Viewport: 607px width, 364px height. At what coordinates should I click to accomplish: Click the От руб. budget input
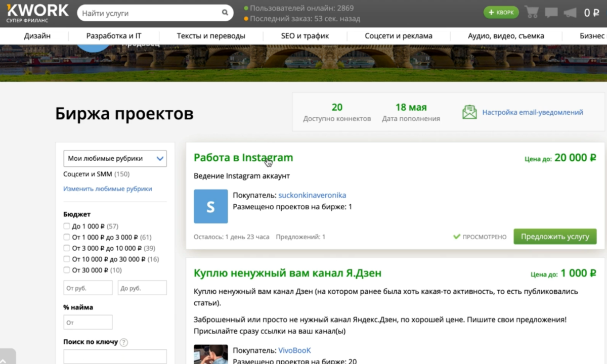coord(88,288)
